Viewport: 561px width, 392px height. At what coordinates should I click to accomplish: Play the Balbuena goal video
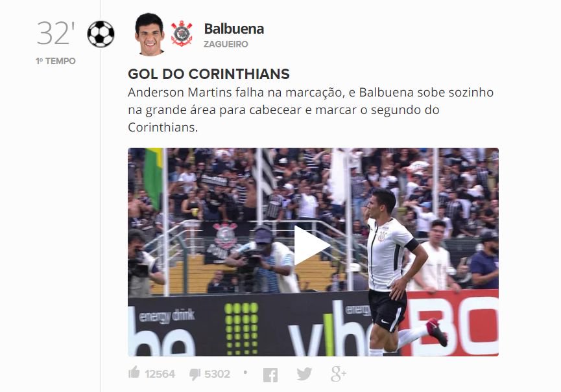[311, 246]
